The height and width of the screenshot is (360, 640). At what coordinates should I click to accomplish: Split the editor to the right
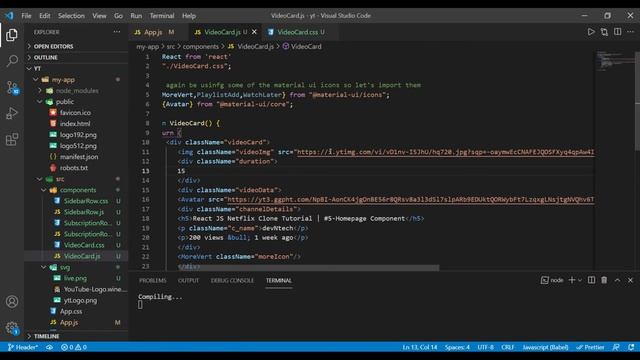tap(618, 32)
